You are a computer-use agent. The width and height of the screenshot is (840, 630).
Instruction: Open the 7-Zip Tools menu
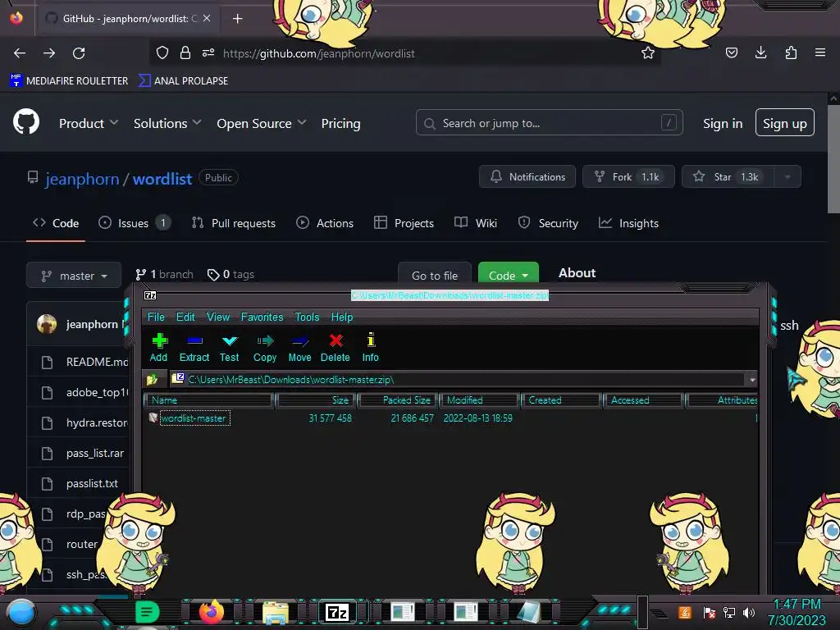tap(307, 317)
